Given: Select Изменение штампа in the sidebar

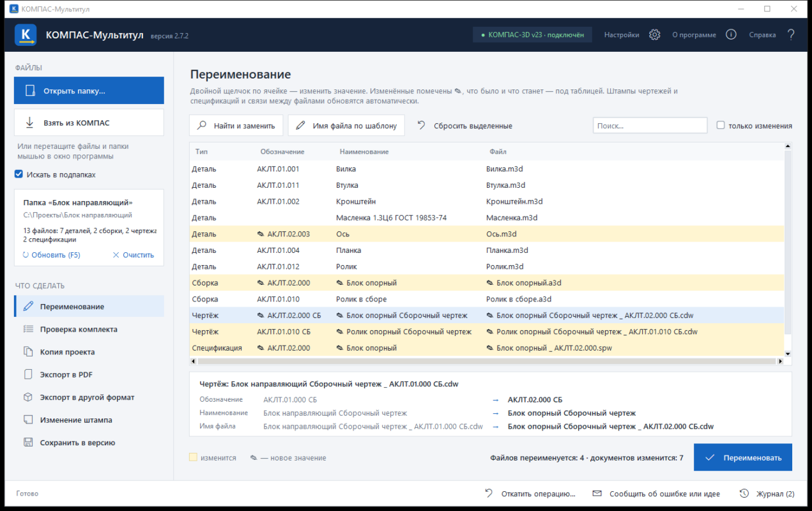Looking at the screenshot, I should point(89,420).
